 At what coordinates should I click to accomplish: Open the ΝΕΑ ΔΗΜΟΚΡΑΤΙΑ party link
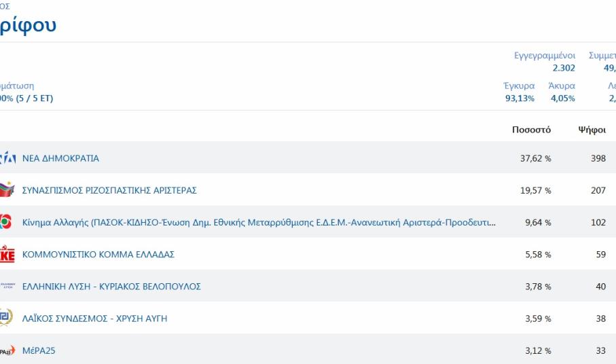click(x=60, y=158)
